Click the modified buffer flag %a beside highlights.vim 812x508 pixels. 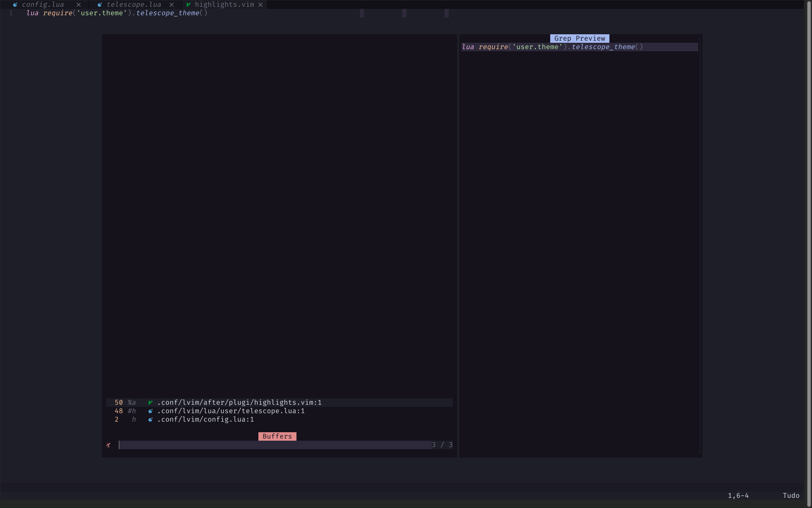coord(132,402)
